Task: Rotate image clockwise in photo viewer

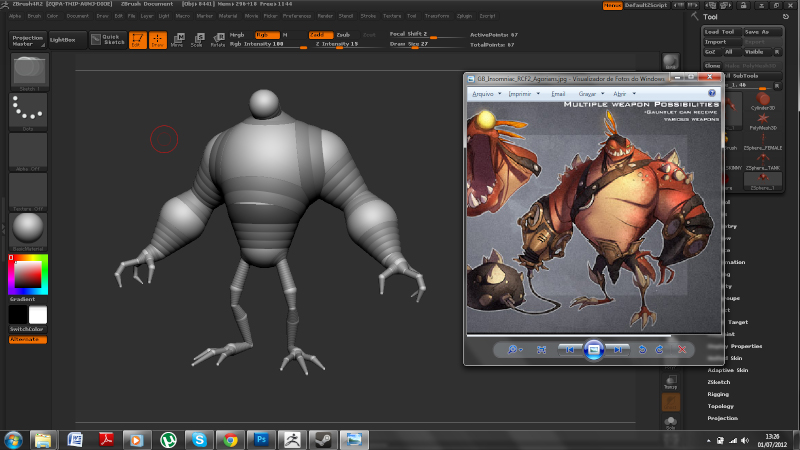Action: tap(659, 349)
